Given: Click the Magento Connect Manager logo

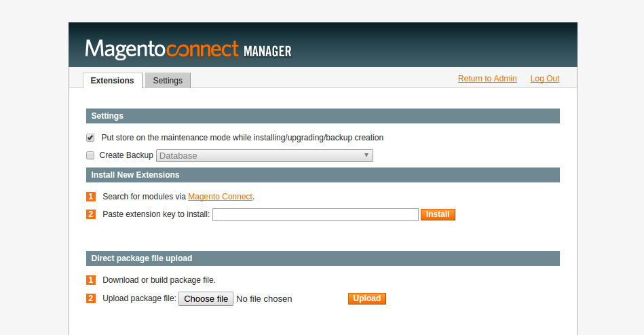Looking at the screenshot, I should (188, 50).
